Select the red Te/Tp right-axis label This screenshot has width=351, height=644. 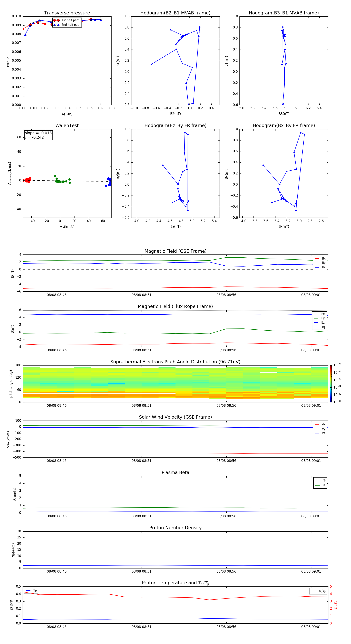(x=336, y=605)
